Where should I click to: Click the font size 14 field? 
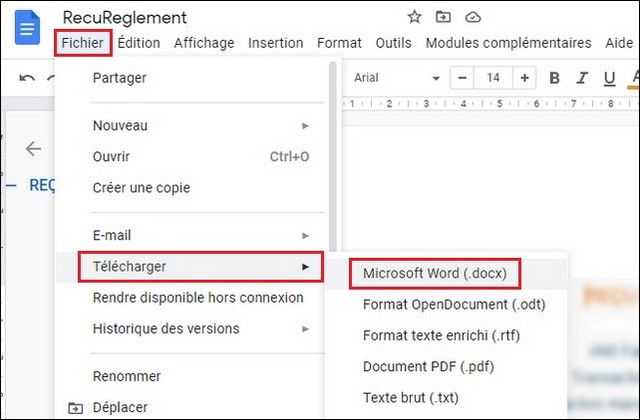[493, 78]
